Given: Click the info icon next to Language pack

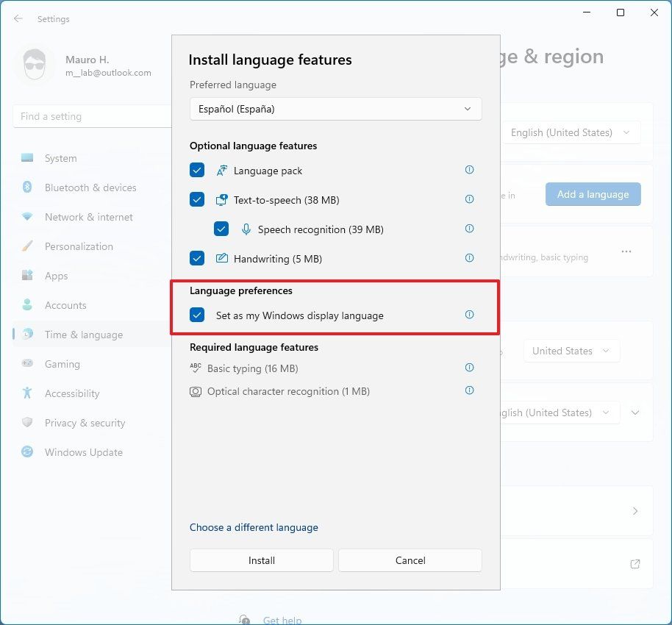Looking at the screenshot, I should coord(469,170).
